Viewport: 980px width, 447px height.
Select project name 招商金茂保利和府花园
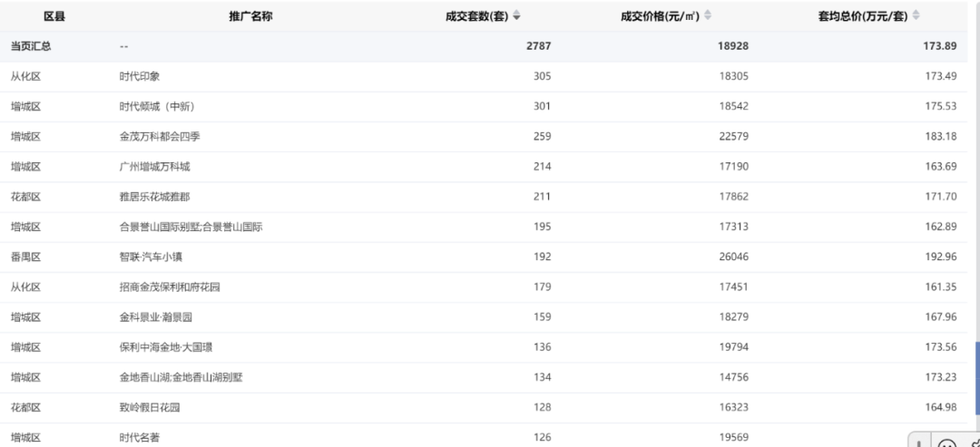[170, 287]
